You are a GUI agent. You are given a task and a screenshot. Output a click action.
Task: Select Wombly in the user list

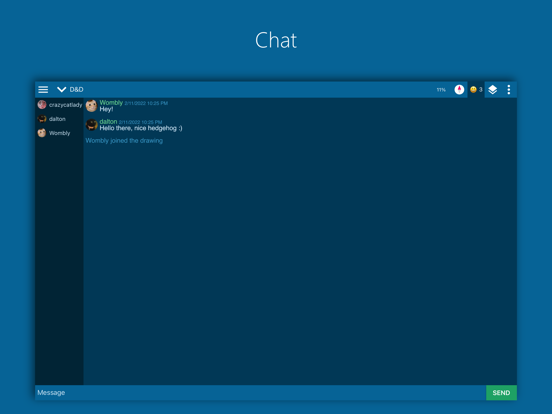click(59, 133)
